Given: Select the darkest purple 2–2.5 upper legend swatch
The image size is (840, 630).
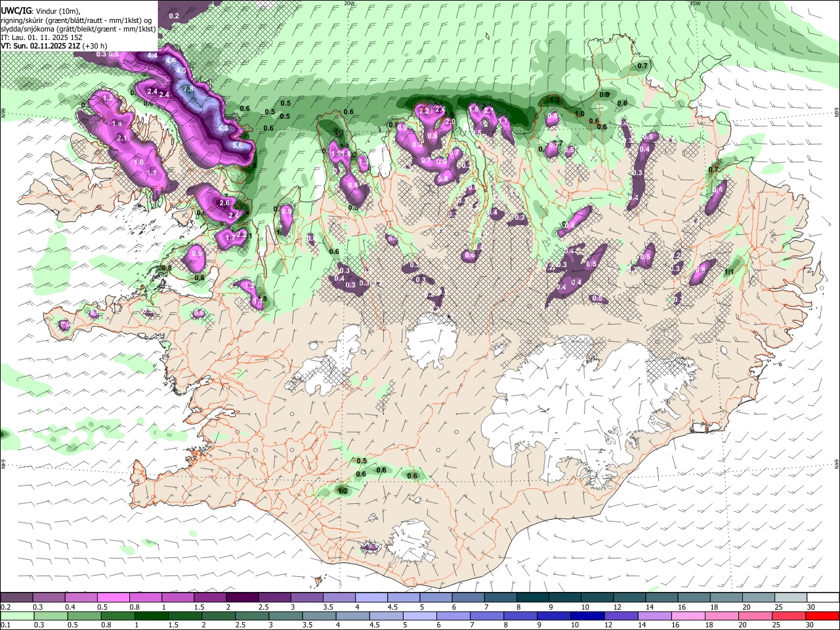Looking at the screenshot, I should tap(241, 598).
